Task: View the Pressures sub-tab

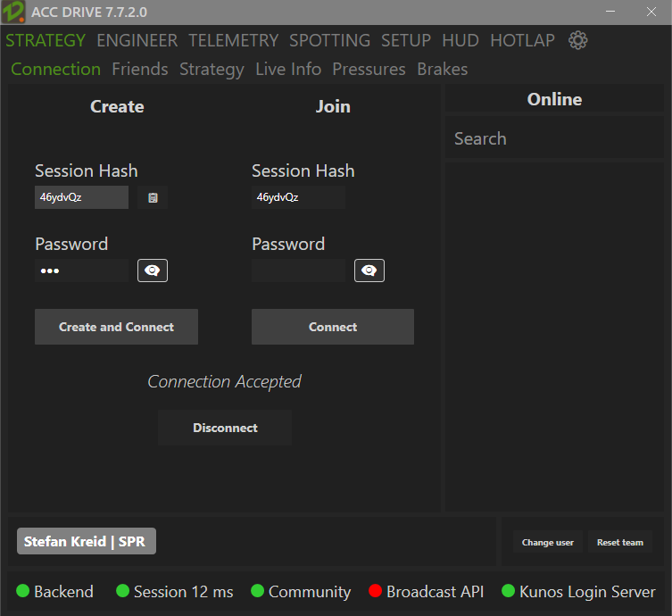Action: click(x=369, y=70)
